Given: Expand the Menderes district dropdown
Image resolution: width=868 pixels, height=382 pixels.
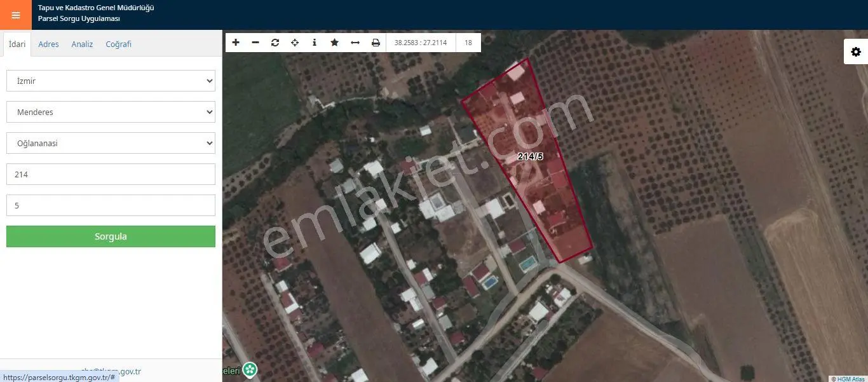Looking at the screenshot, I should [x=111, y=112].
